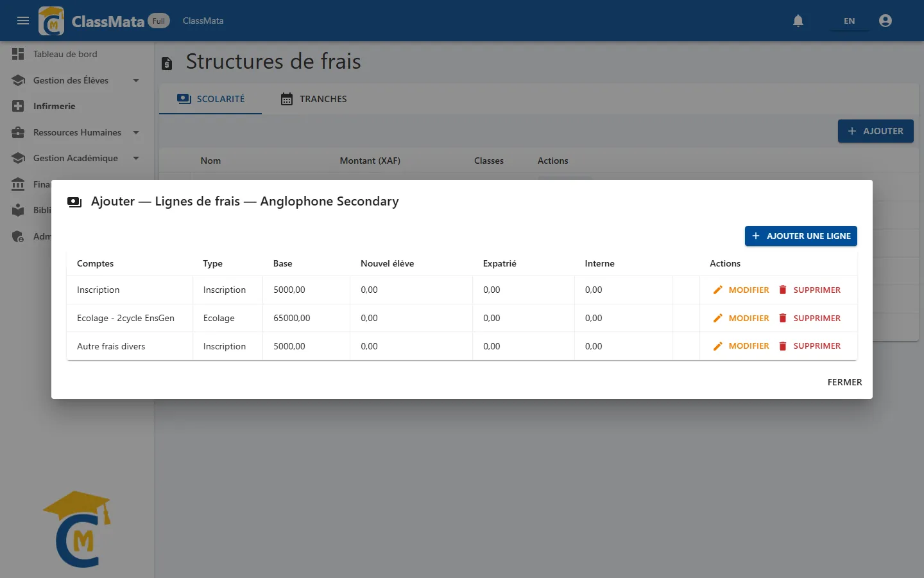Switch to the Tranches tab
Image resolution: width=924 pixels, height=578 pixels.
coord(314,99)
